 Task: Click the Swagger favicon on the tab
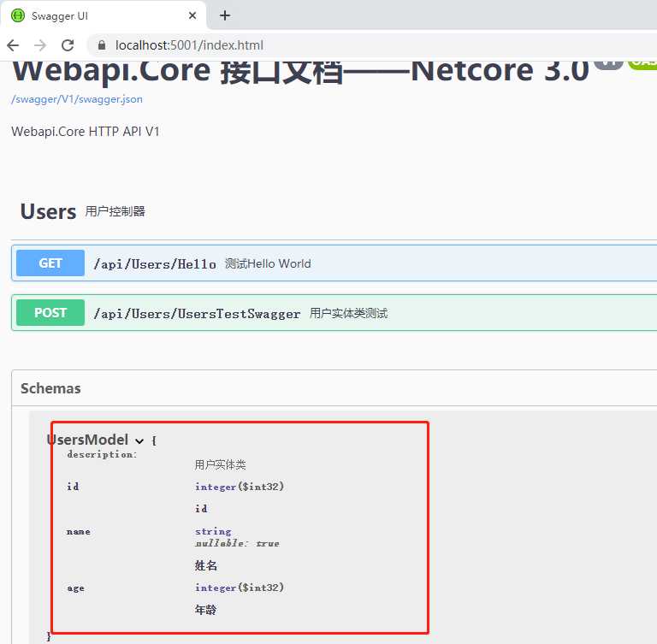click(x=18, y=15)
